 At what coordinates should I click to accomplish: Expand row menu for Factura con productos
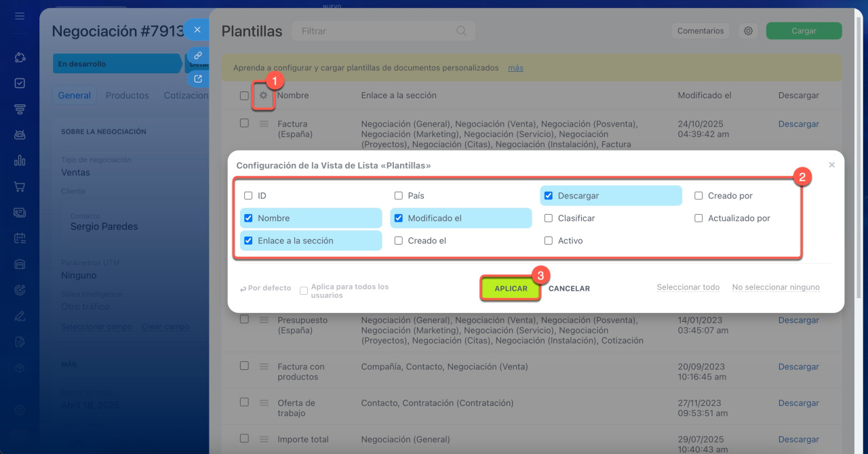click(264, 367)
